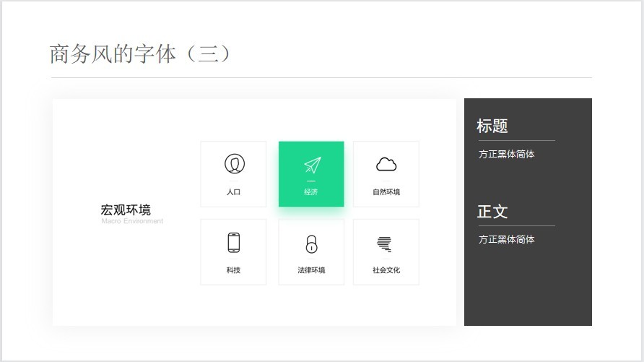Click the slide title 商务风的字体（三）
Image resolution: width=644 pixels, height=362 pixels.
[x=139, y=53]
